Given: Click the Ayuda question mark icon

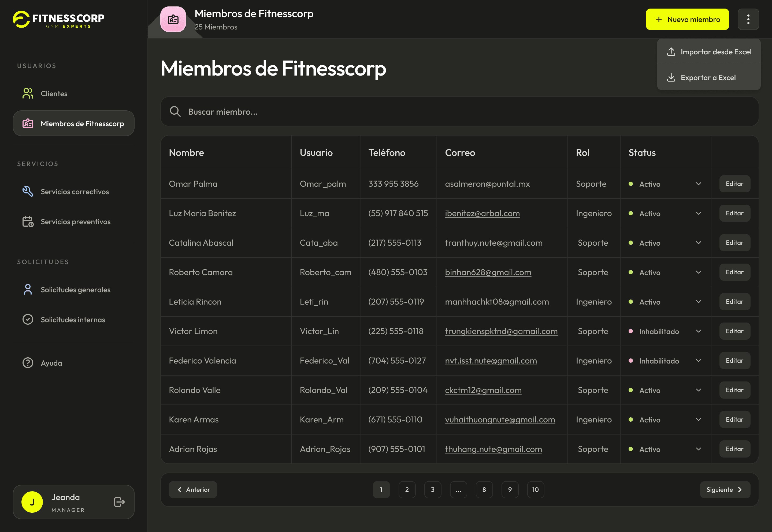Looking at the screenshot, I should [x=28, y=363].
